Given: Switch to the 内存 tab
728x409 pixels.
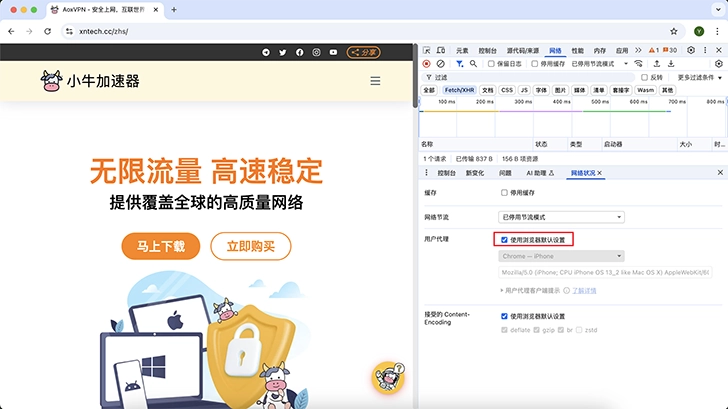Looking at the screenshot, I should [600, 51].
